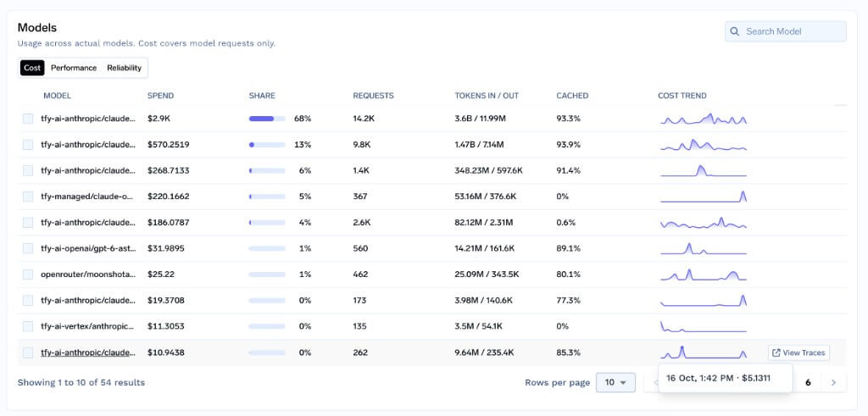Click the REQUESTS column header
Image resolution: width=868 pixels, height=416 pixels.
coord(373,96)
